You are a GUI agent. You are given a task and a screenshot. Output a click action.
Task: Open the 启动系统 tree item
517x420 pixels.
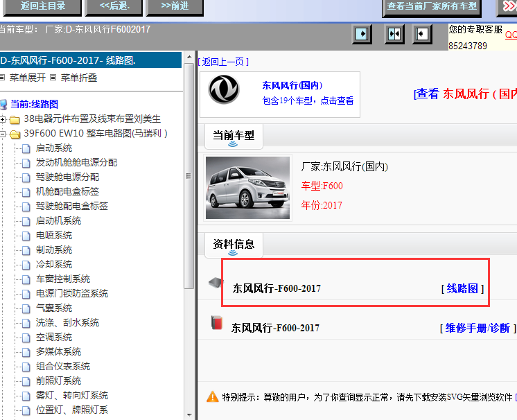click(x=54, y=148)
